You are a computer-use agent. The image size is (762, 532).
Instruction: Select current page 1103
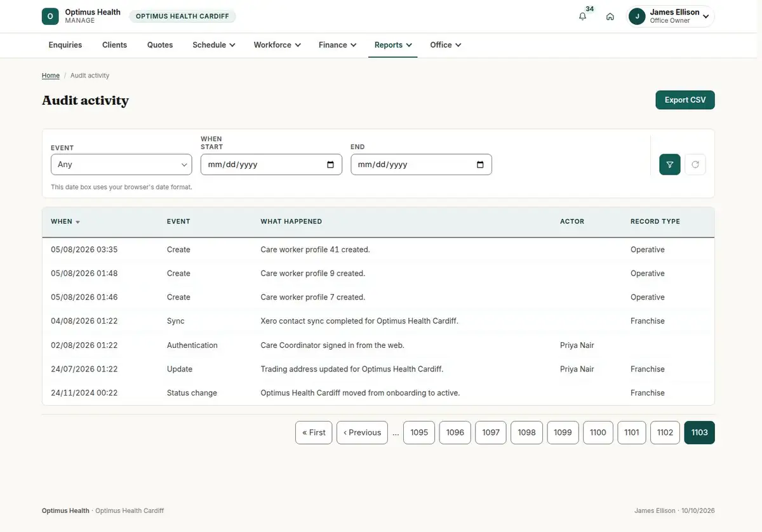click(x=700, y=432)
